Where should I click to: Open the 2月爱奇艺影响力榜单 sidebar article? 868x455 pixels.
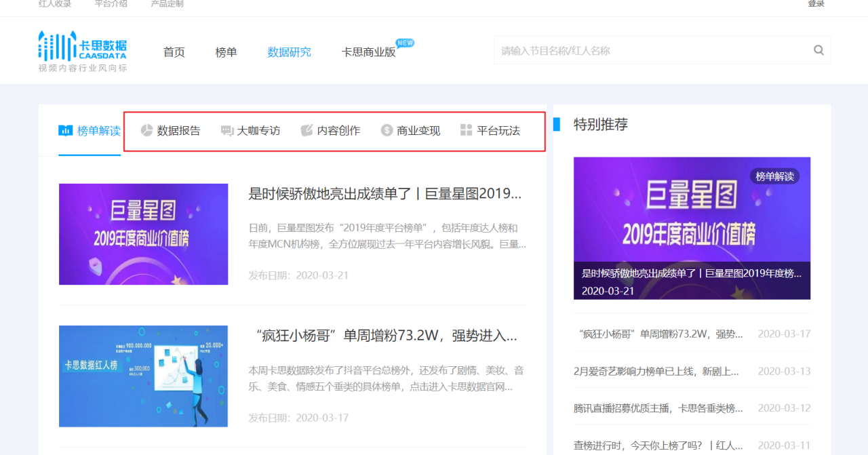[656, 372]
